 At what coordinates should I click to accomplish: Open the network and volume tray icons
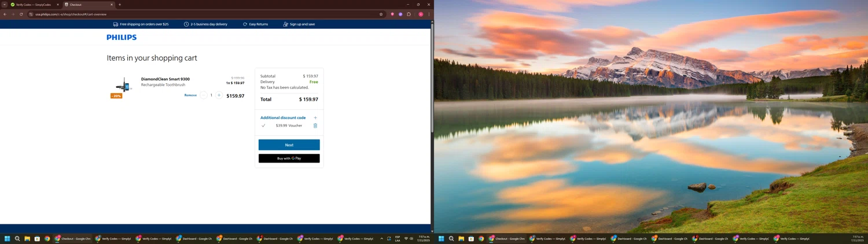click(x=409, y=238)
